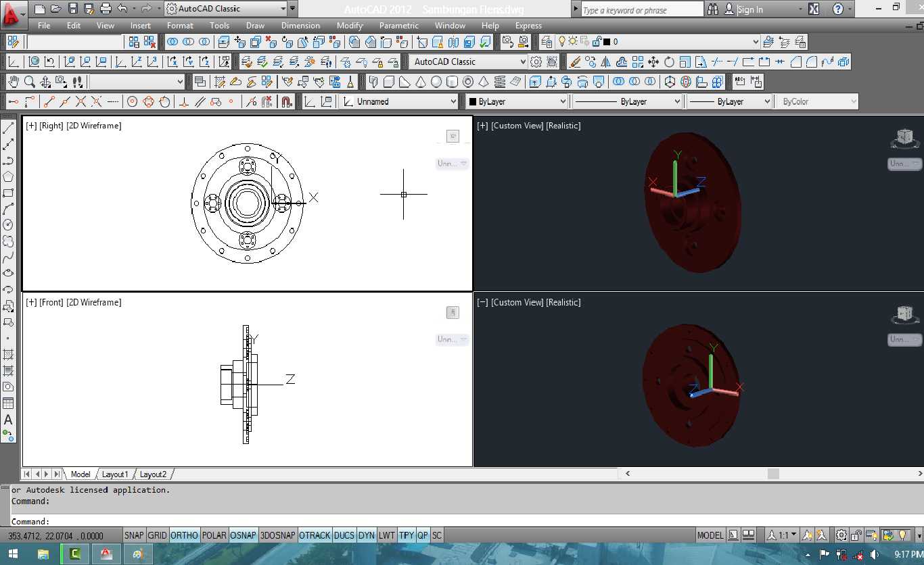Screen dimensions: 924x565
Task: Open the Hatch tool
Action: 8,355
